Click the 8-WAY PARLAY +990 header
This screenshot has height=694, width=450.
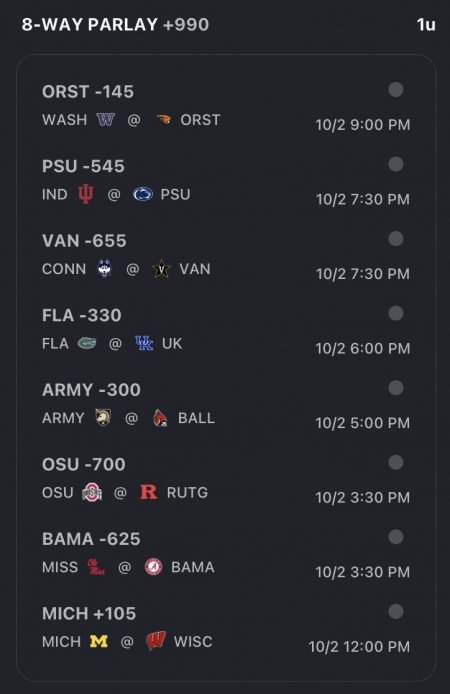click(x=115, y=24)
